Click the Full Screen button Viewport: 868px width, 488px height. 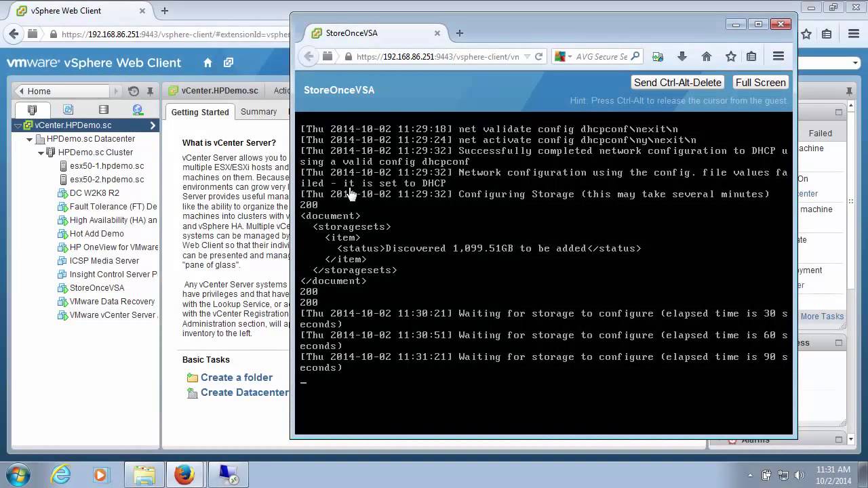(760, 83)
